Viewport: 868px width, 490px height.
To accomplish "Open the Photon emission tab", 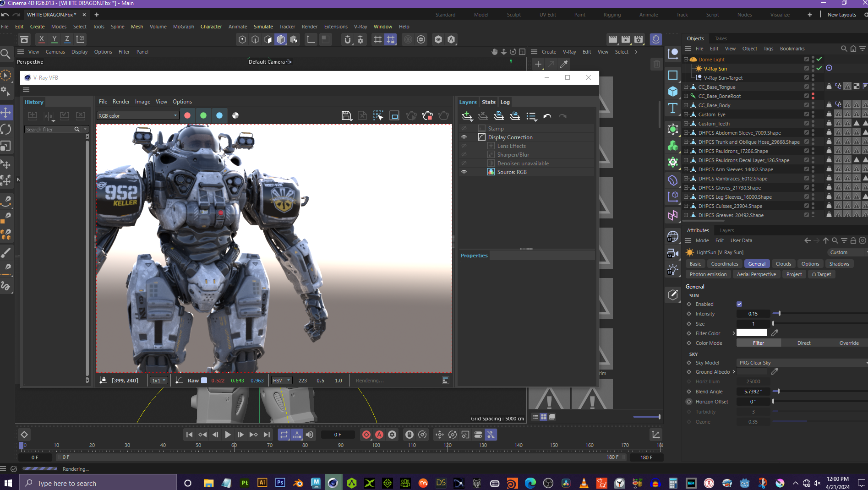I will click(x=708, y=274).
